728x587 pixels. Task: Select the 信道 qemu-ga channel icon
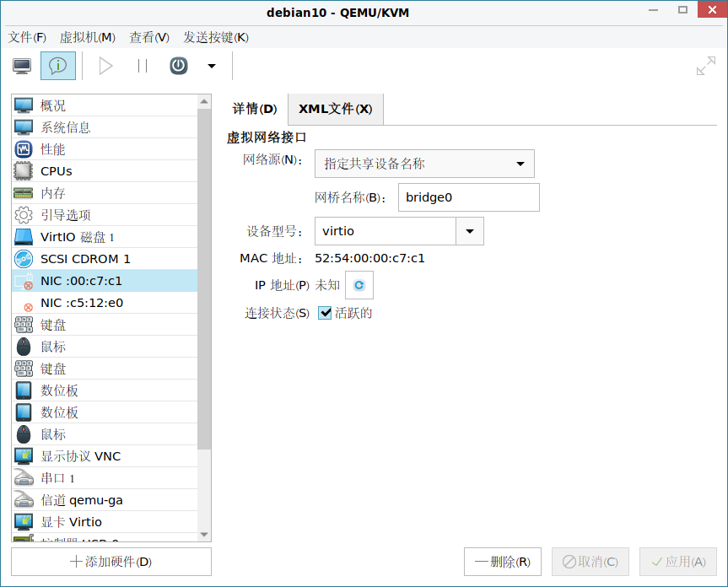(x=24, y=500)
